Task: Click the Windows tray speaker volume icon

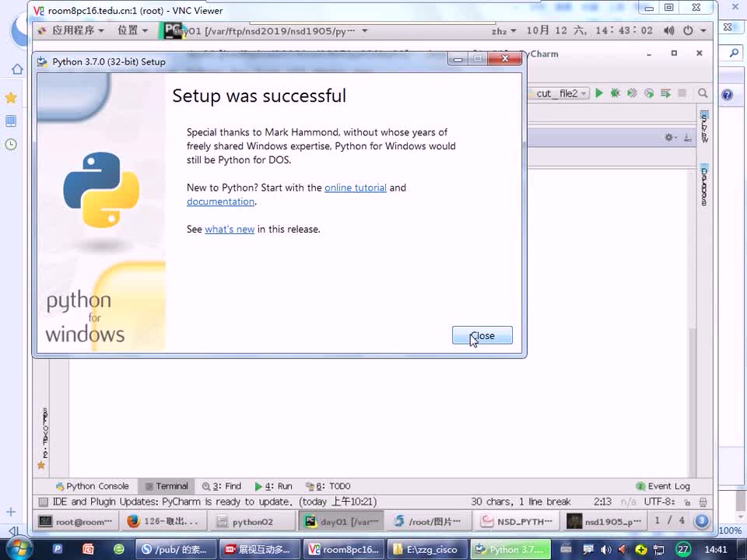Action: [x=605, y=550]
